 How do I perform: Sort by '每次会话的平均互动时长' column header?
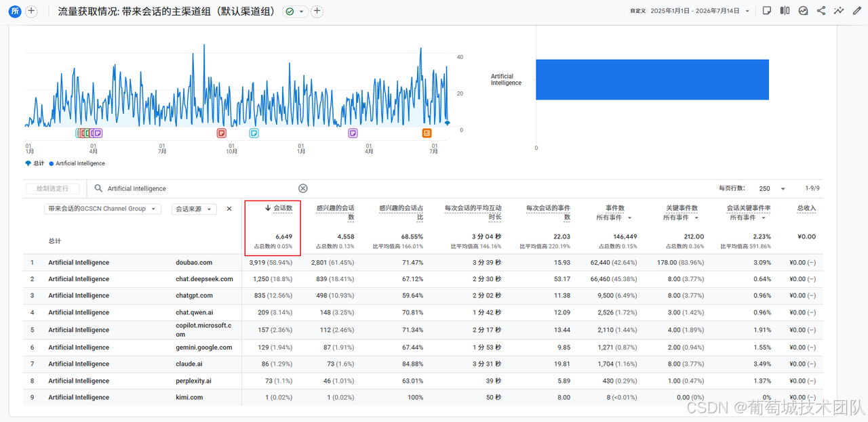click(473, 213)
